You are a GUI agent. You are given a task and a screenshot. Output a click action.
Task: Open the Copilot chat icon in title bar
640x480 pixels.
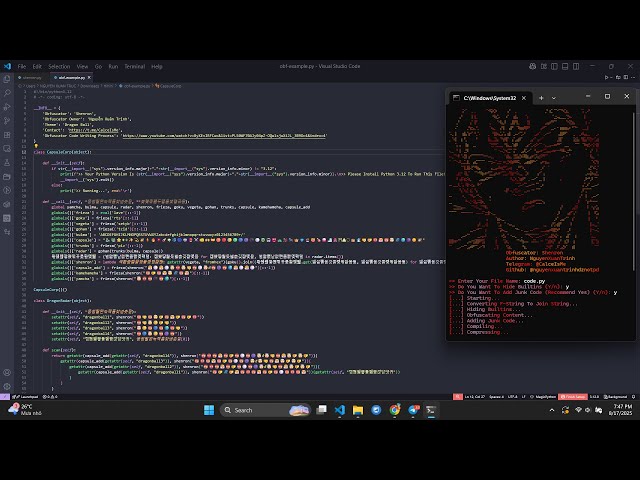pyautogui.click(x=532, y=66)
